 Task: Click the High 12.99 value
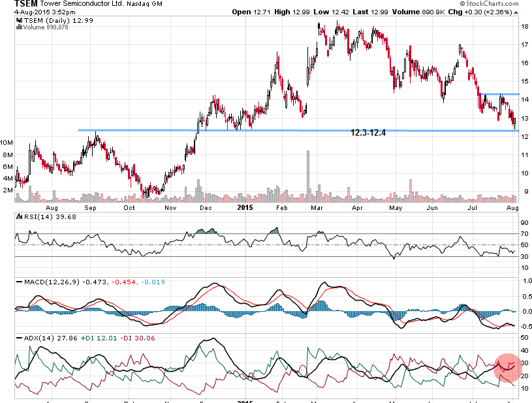point(292,12)
